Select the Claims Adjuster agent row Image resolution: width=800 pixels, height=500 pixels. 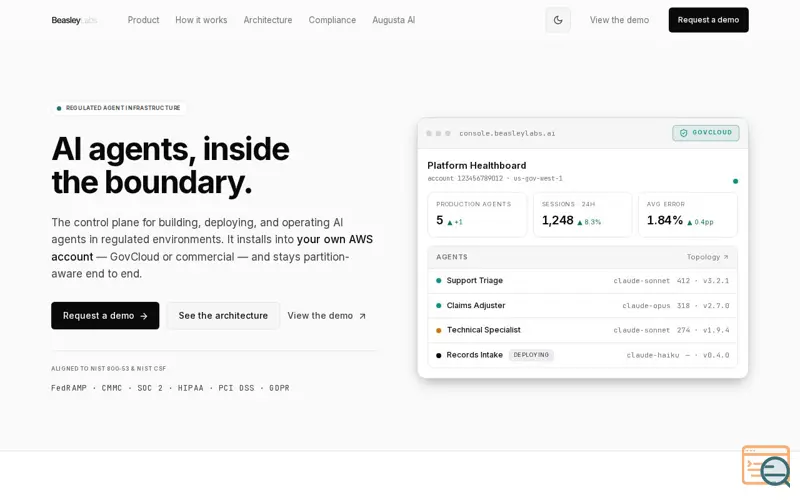583,306
